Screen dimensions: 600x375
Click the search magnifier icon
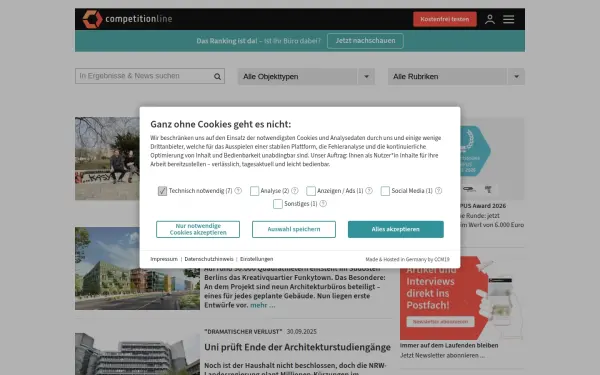217,77
